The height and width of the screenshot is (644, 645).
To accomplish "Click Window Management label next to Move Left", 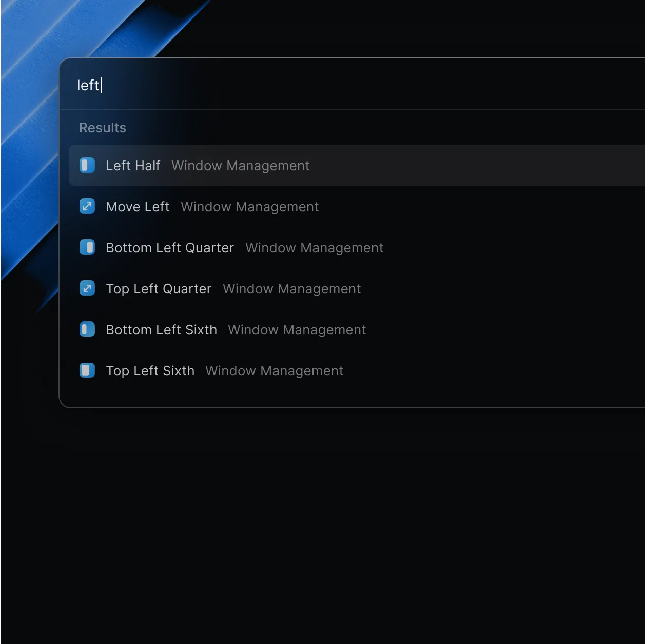I will pos(249,206).
